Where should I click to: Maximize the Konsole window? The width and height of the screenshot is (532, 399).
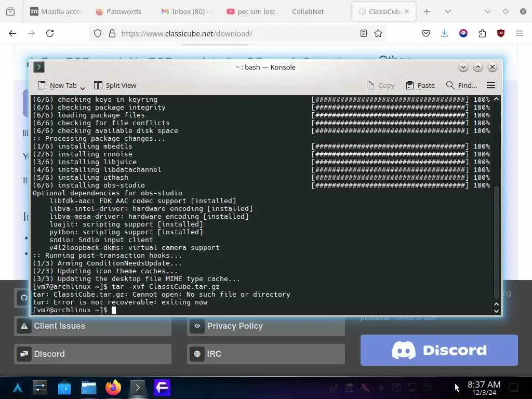click(x=478, y=67)
